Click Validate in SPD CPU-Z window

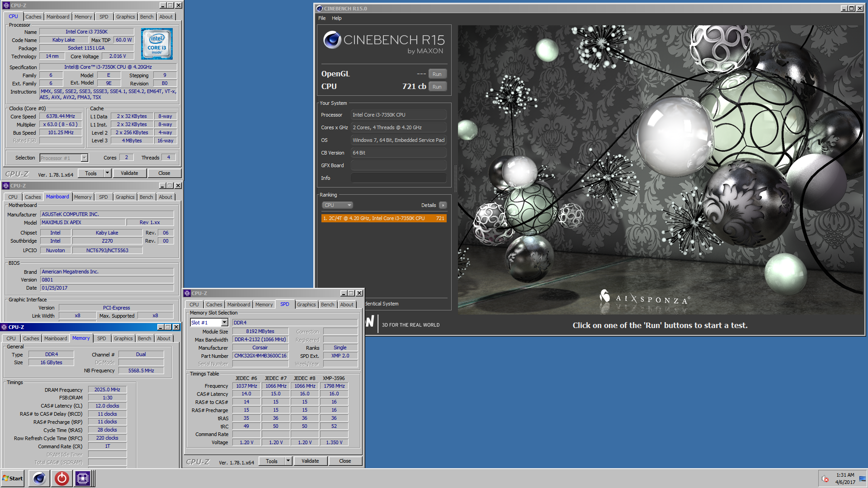tap(310, 461)
